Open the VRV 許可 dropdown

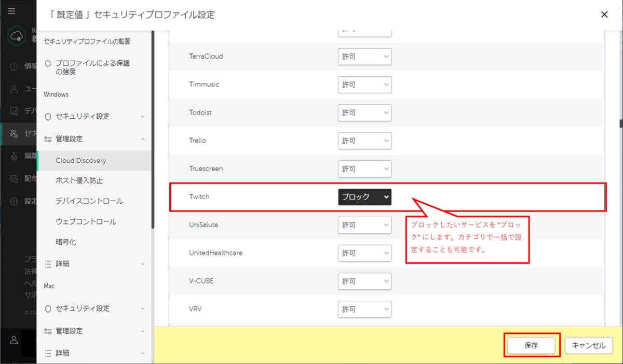[364, 309]
